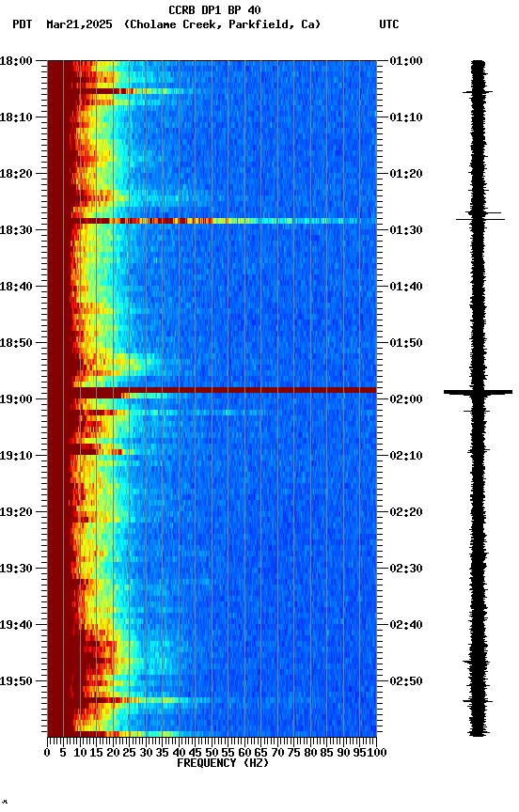Click the 19:30 PDT time label
This screenshot has width=519, height=812.
[x=16, y=569]
